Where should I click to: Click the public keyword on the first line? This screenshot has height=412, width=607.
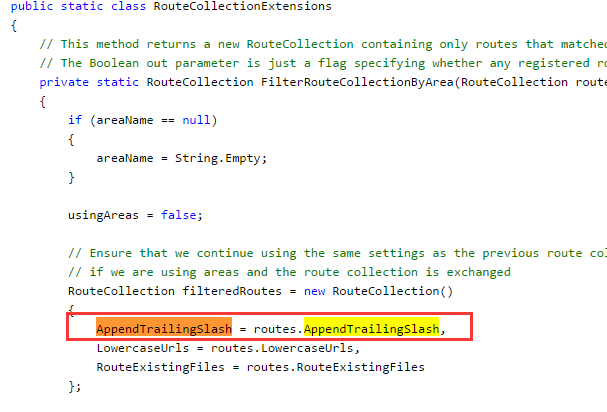32,6
